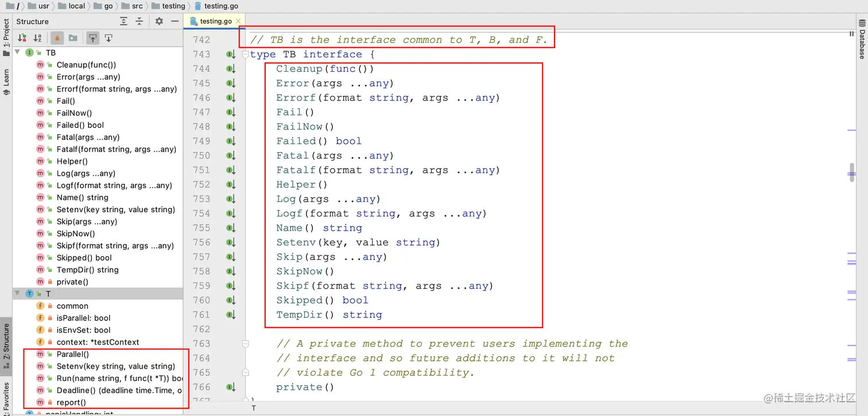868x416 pixels.
Task: Click the go folder in the path bar
Action: 103,6
